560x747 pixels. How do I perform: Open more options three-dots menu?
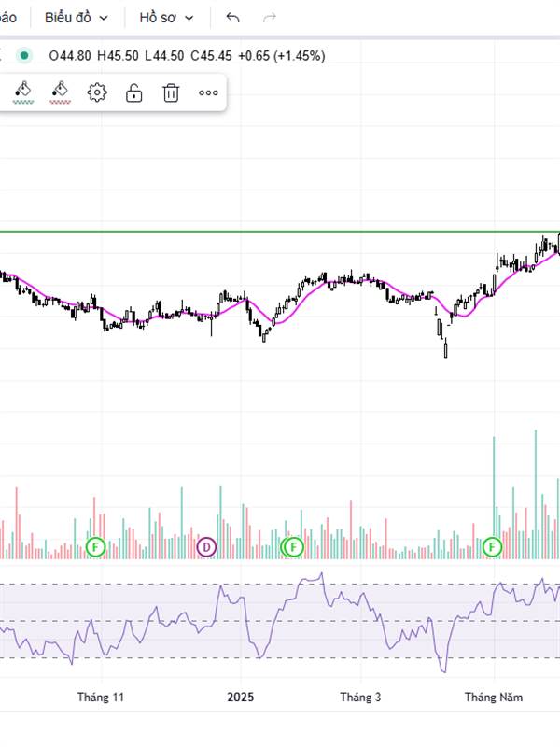coord(208,92)
